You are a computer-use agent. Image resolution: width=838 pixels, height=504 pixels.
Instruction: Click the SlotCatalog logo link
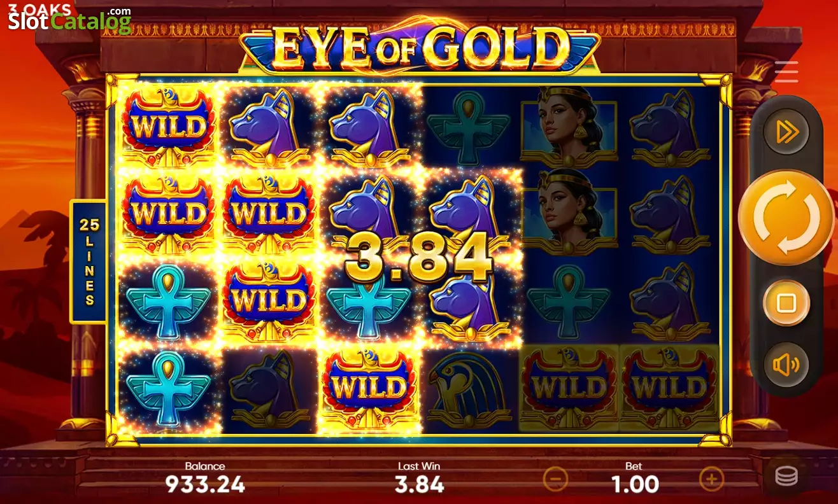click(x=70, y=20)
